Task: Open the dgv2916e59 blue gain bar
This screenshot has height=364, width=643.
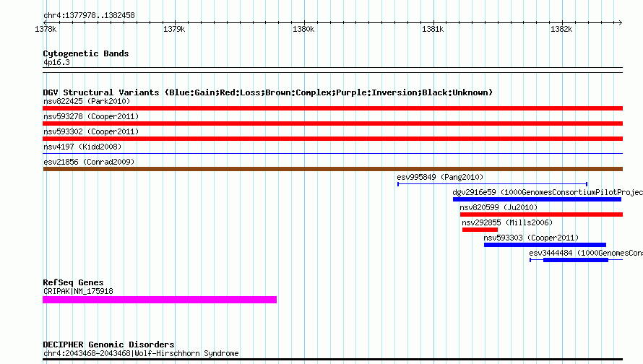Action: (x=537, y=199)
